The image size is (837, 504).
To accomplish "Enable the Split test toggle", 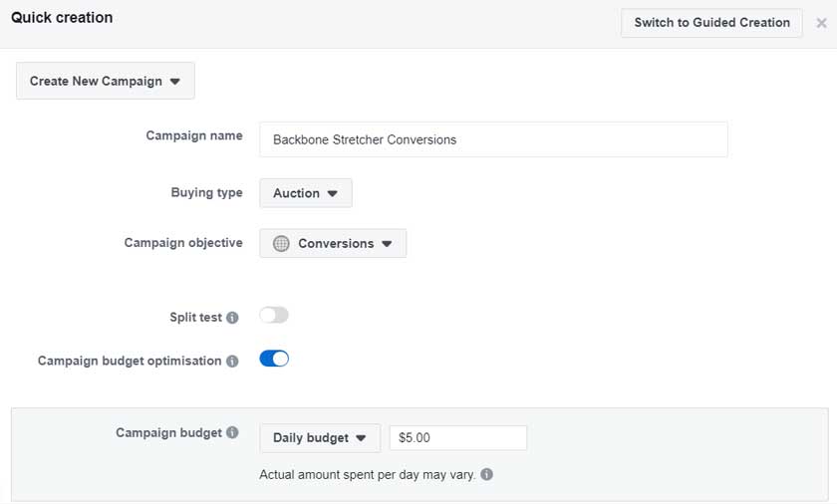I will (274, 315).
